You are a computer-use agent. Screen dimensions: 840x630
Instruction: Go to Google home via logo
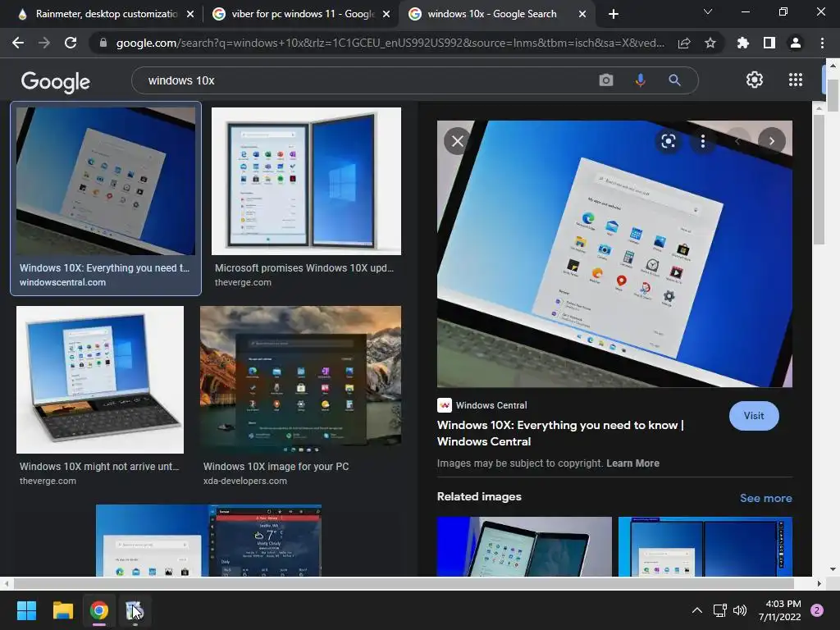point(56,81)
